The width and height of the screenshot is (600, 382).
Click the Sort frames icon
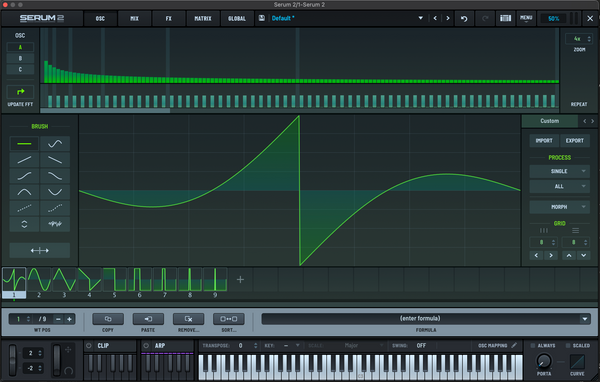click(x=228, y=319)
